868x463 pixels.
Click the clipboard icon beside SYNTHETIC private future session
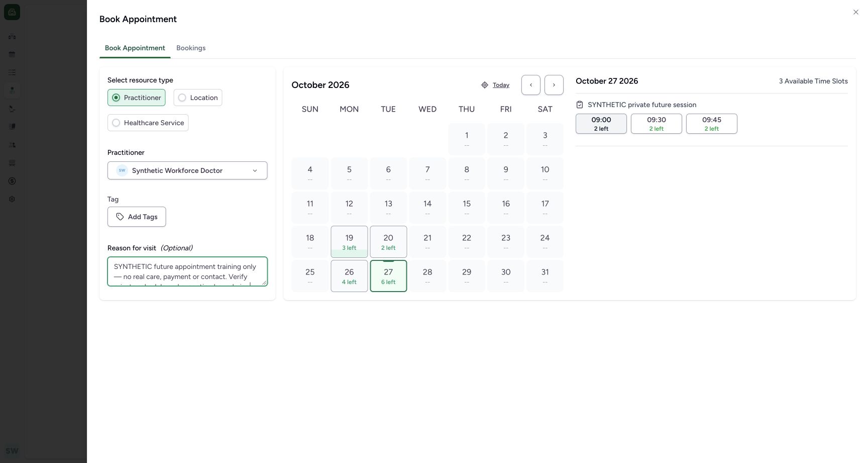[580, 105]
